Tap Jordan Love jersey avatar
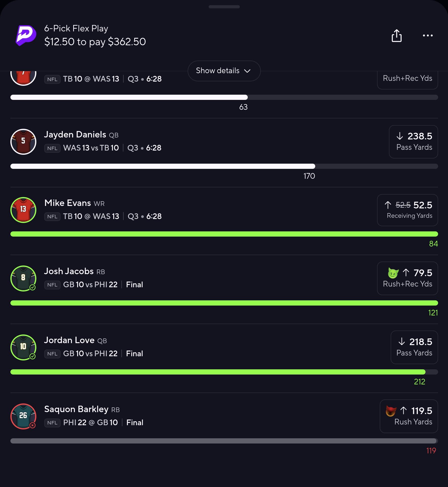The image size is (448, 487). point(23,347)
